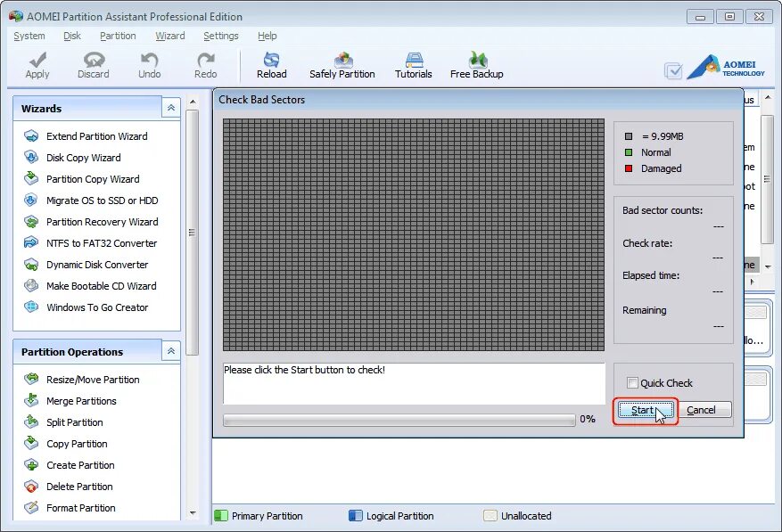Click the Bad sector counts label
The image size is (782, 532).
tap(663, 210)
